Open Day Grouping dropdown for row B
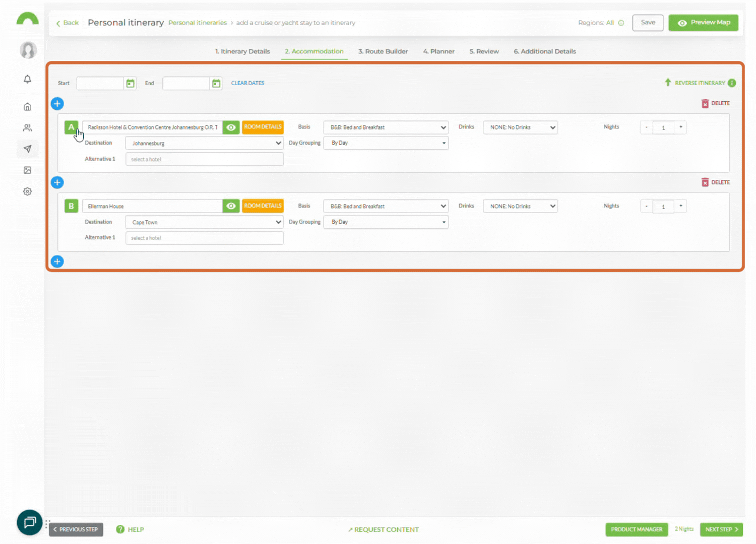 (386, 222)
